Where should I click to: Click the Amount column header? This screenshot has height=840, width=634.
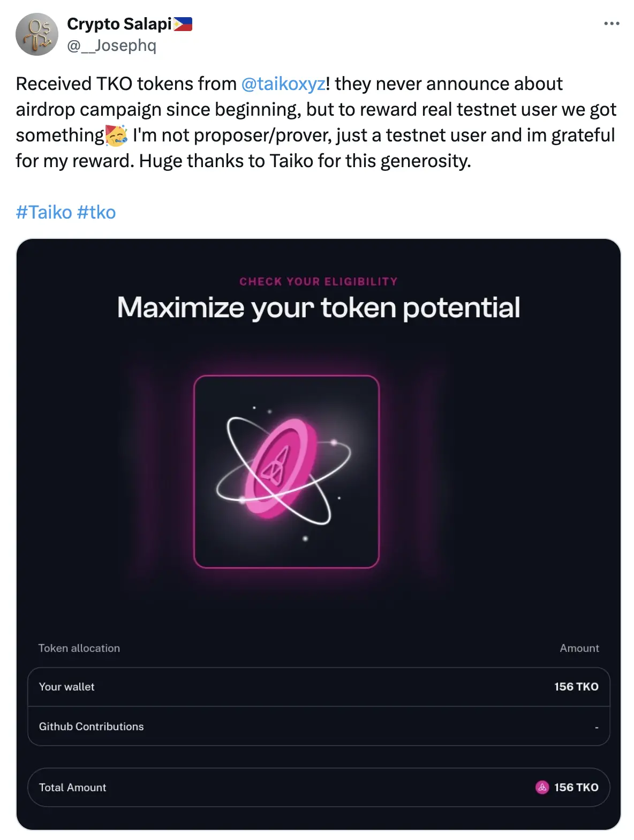tap(579, 648)
